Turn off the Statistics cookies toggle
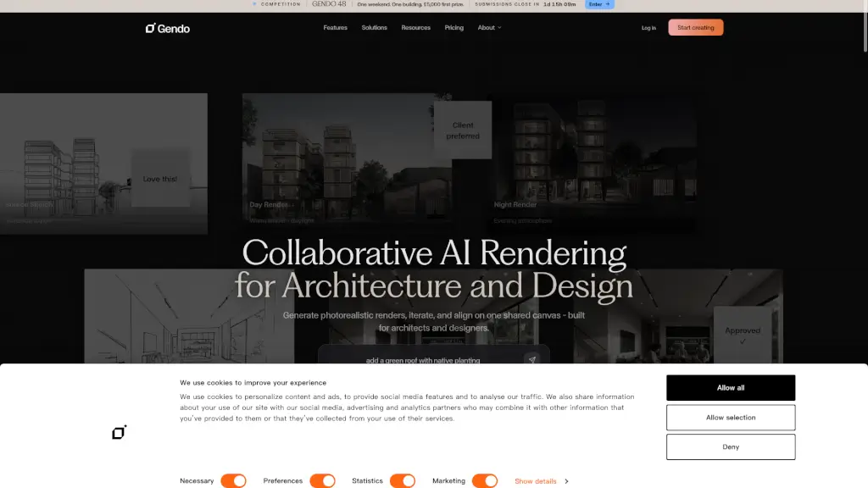 (x=403, y=481)
